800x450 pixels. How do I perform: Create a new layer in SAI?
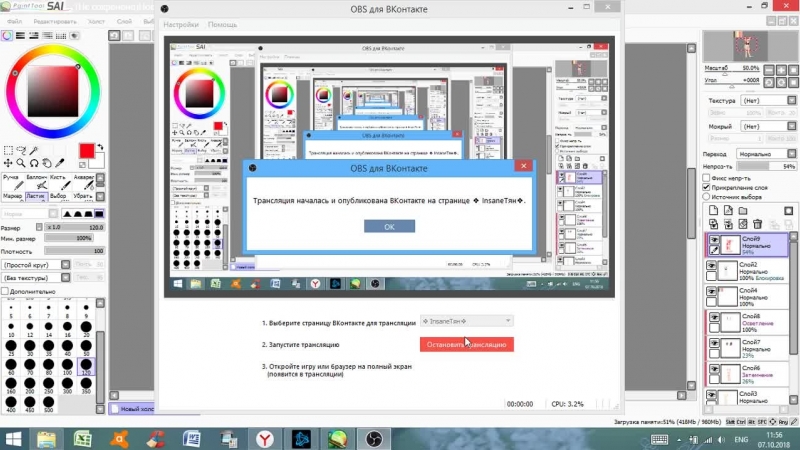tap(713, 211)
